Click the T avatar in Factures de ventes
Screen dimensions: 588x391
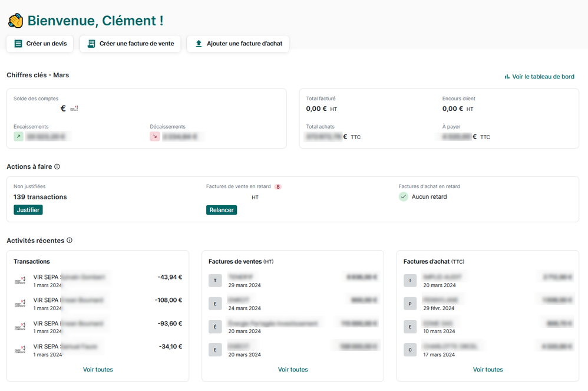[x=216, y=281]
